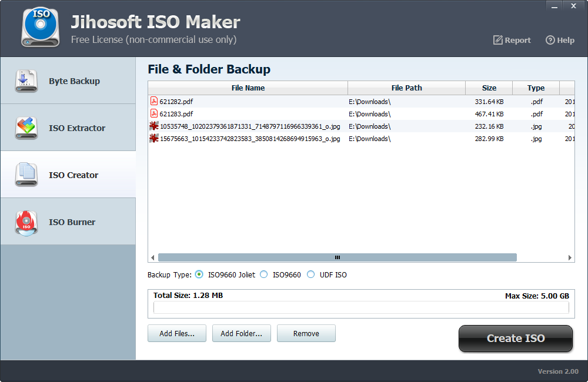Click the 232.16 KB size cell

489,126
